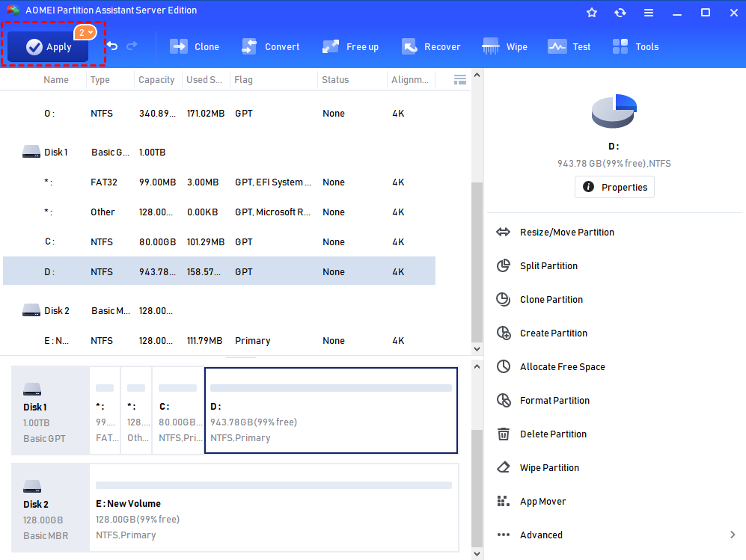Open the Test menu
Screen dimensions: 746x560
pyautogui.click(x=569, y=46)
